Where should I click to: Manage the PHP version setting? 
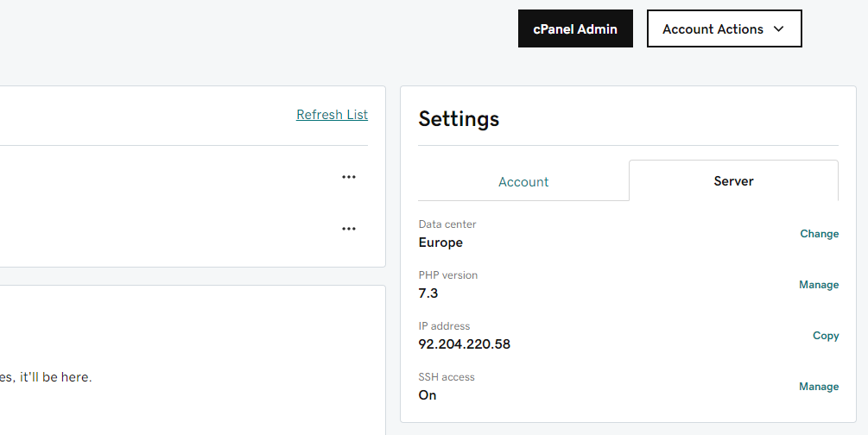pyautogui.click(x=819, y=285)
